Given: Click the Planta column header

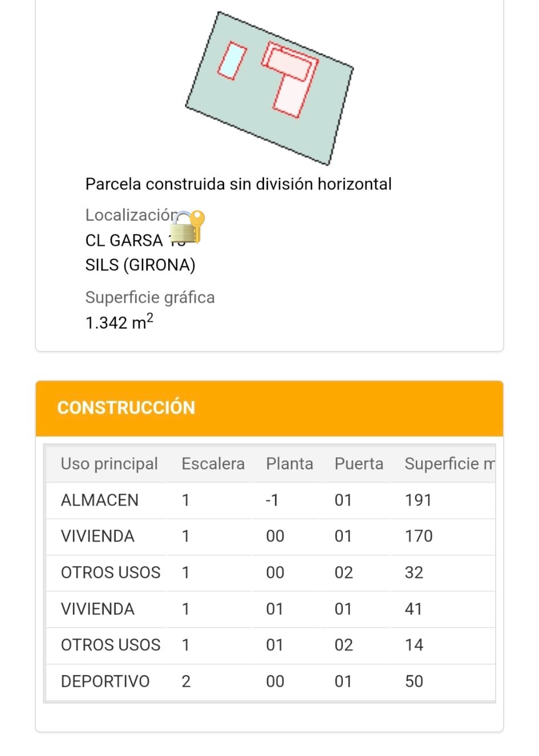Looking at the screenshot, I should (289, 464).
